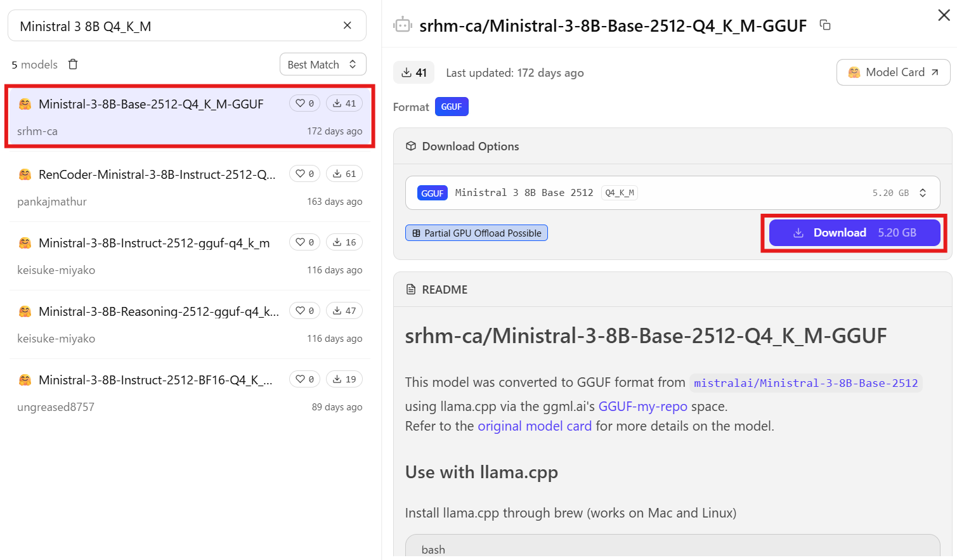Click the author name pankajmathur
The width and height of the screenshot is (957, 560).
52,202
